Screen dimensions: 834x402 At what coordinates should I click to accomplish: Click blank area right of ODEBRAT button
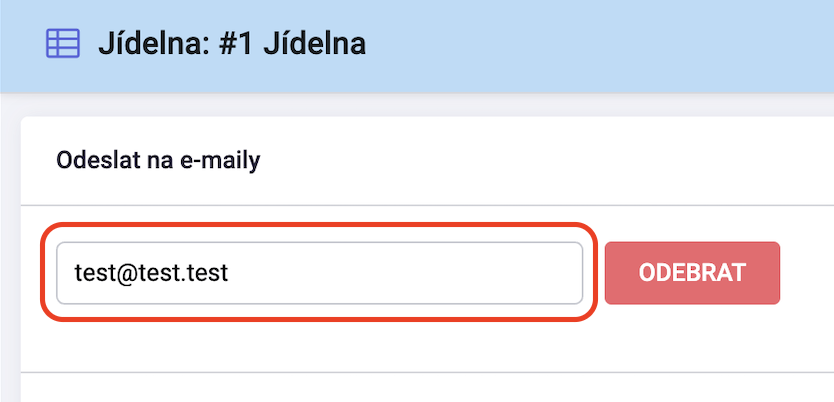point(807,273)
